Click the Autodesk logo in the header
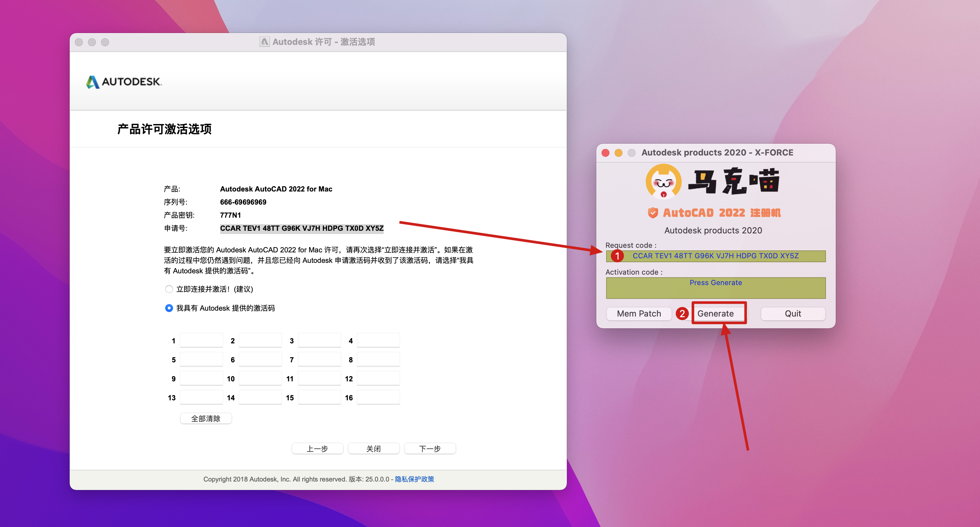980x527 pixels. click(x=124, y=82)
